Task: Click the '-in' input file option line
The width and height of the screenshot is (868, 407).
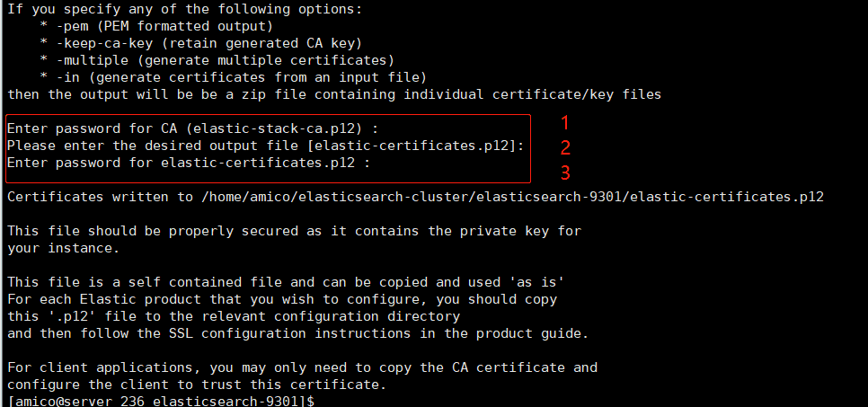Action: click(234, 77)
